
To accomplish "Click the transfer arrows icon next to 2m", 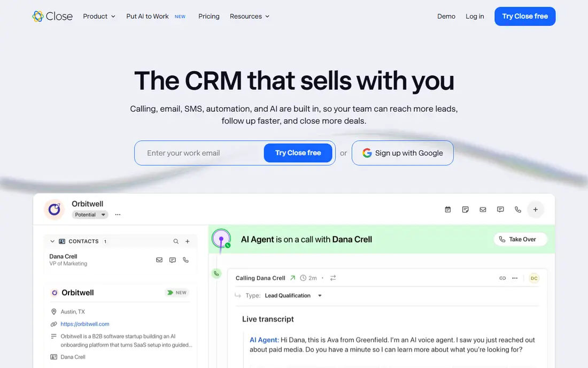I will click(333, 278).
